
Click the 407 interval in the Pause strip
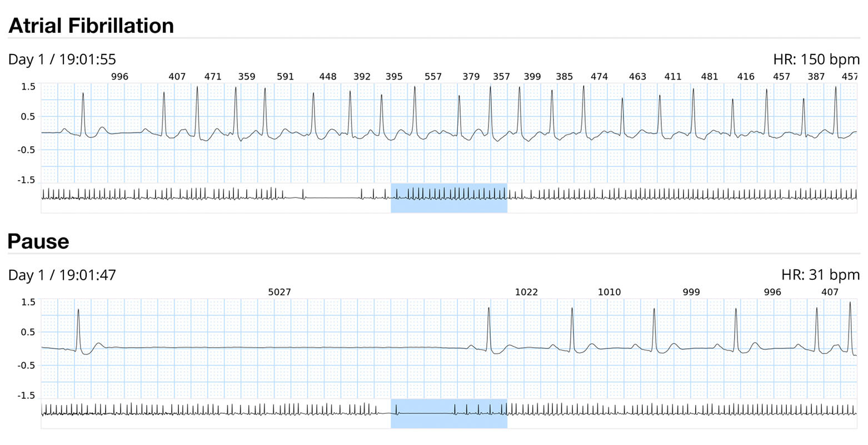pos(830,292)
